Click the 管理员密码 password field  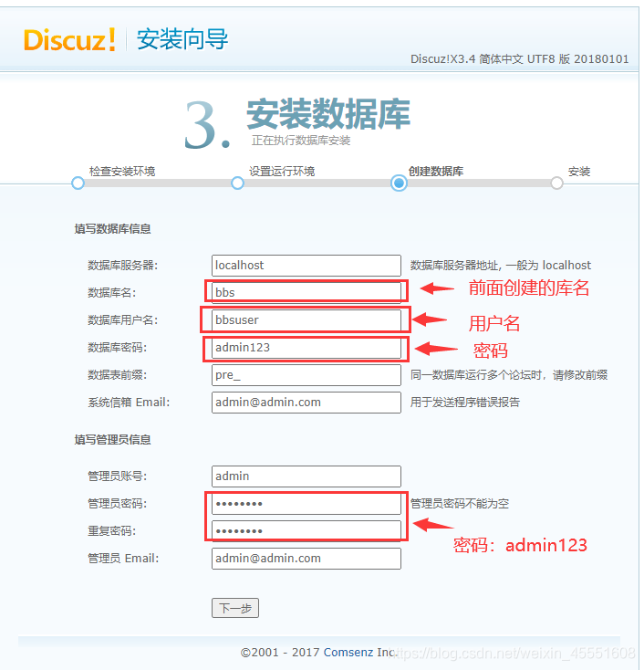click(x=306, y=503)
